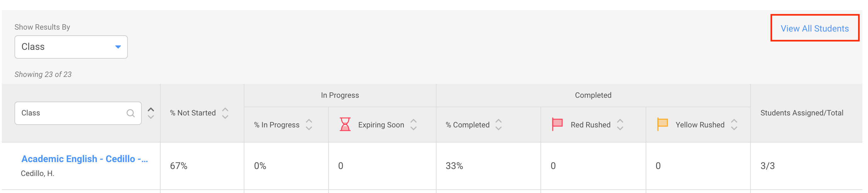Click the Completed group header
Image resolution: width=868 pixels, height=193 pixels.
pos(593,95)
